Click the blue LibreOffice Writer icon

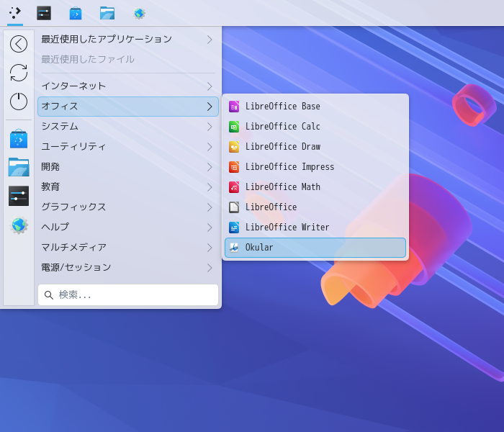click(234, 228)
